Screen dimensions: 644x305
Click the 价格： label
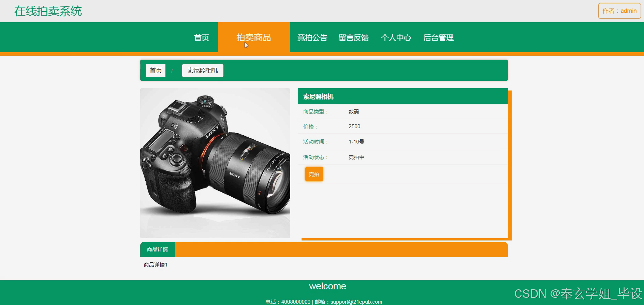(x=311, y=127)
